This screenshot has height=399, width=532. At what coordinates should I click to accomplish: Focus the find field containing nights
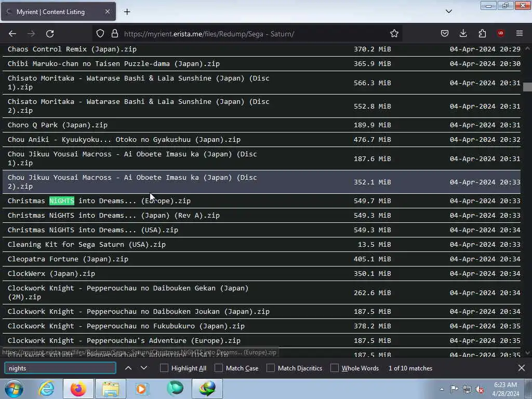pos(60,368)
